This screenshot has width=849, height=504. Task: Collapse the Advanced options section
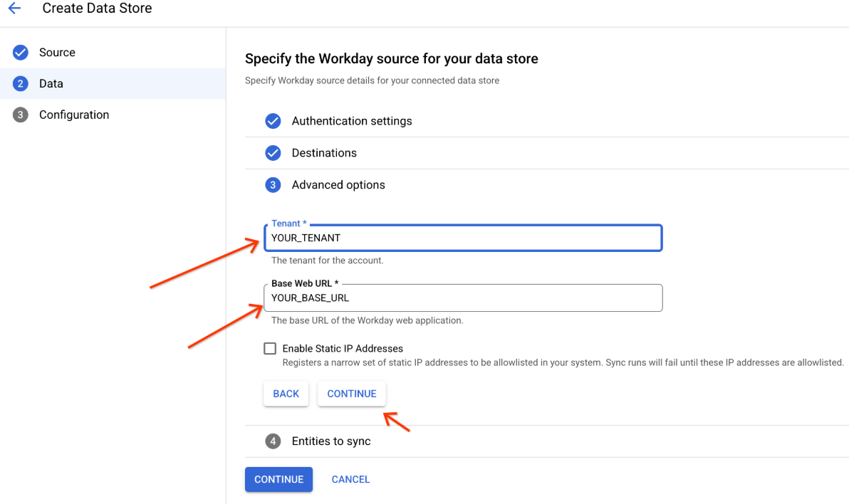click(547, 185)
